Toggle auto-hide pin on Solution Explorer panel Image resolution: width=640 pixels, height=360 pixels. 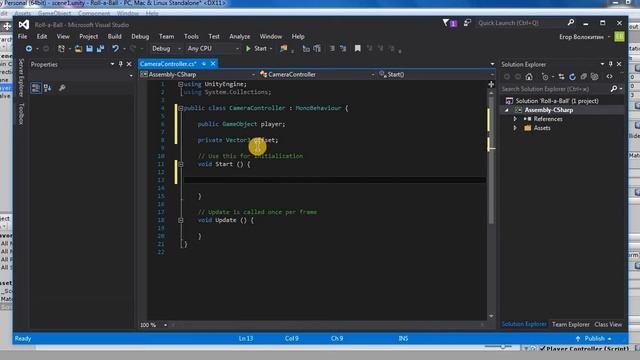(611, 64)
